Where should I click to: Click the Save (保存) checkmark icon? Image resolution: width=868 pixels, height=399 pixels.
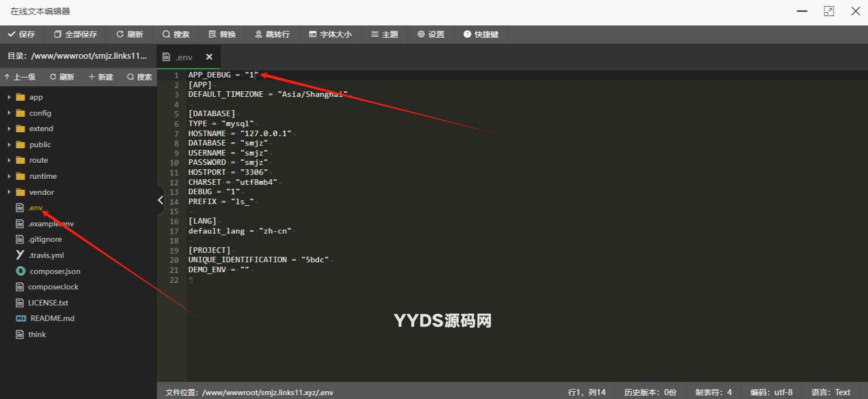point(12,34)
